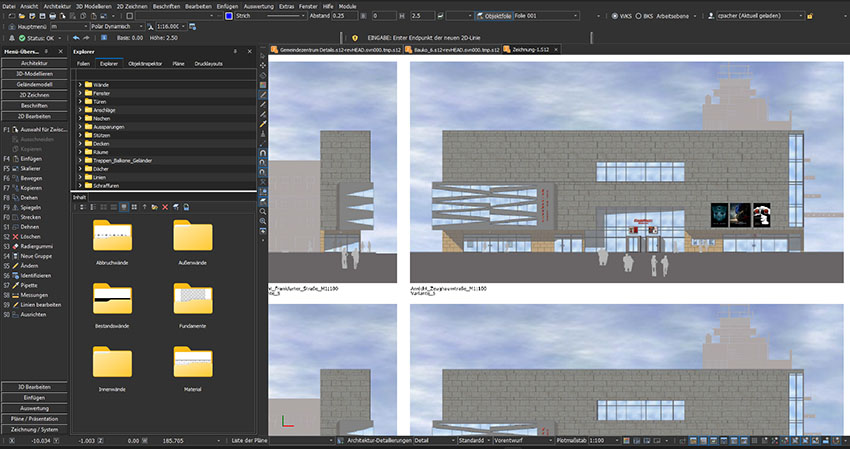The image size is (850, 449).
Task: Click the magnifier zoom icon in vertical toolbar
Action: (x=262, y=211)
